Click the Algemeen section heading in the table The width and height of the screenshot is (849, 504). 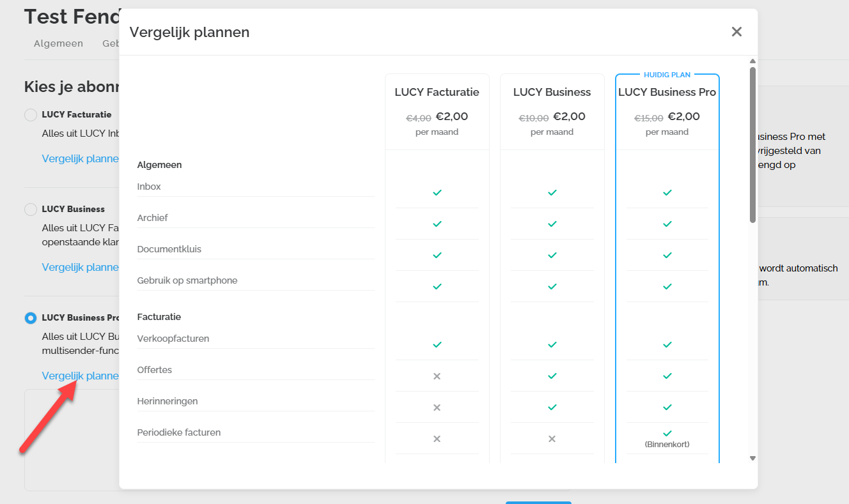pos(159,165)
